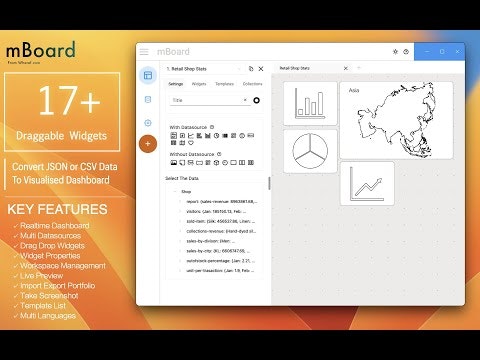Click the settings panel vertical scrollbar
The image size is (480, 360).
tap(269, 183)
